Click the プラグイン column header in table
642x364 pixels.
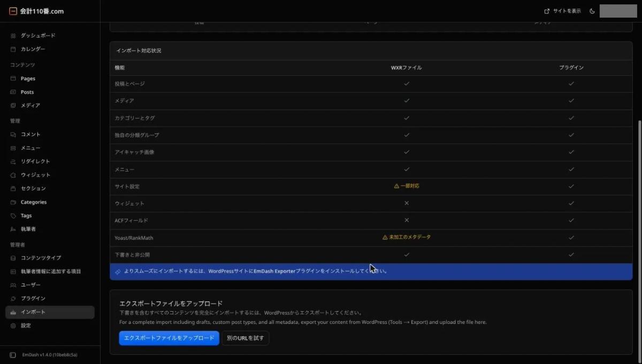pyautogui.click(x=571, y=68)
